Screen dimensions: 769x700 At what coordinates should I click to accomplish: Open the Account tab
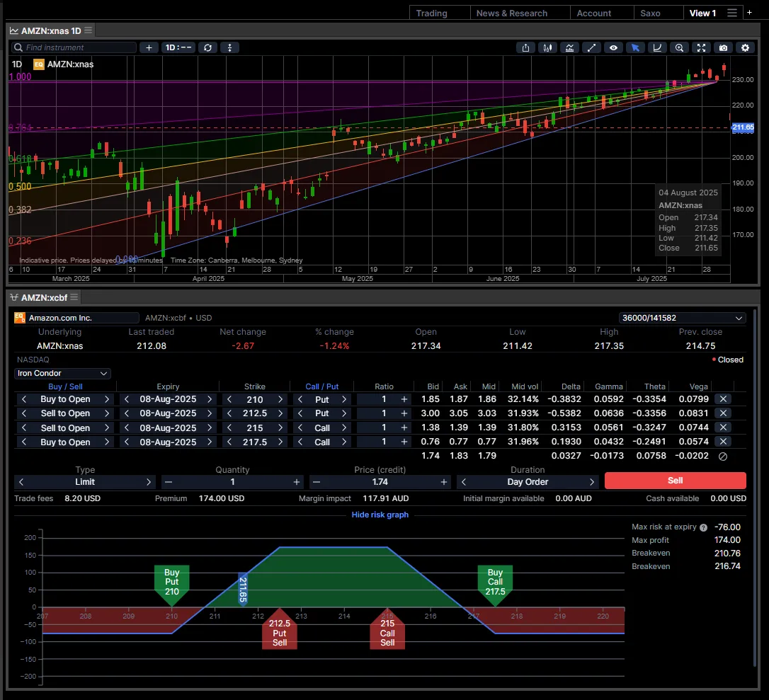point(594,13)
